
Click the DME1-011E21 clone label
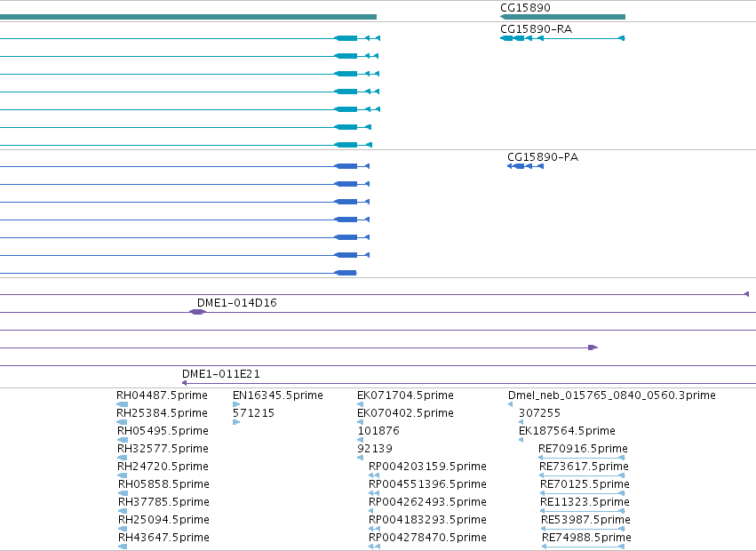[221, 374]
